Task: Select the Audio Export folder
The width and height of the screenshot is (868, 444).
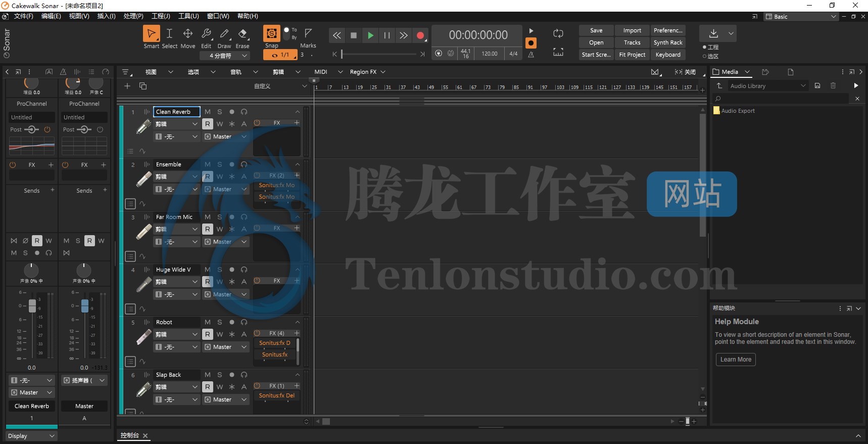Action: click(x=734, y=111)
